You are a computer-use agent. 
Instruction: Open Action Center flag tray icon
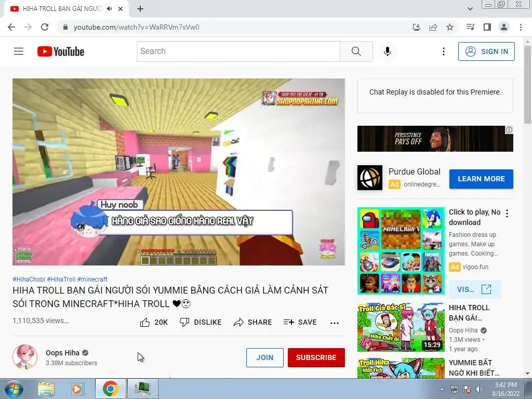(x=467, y=389)
